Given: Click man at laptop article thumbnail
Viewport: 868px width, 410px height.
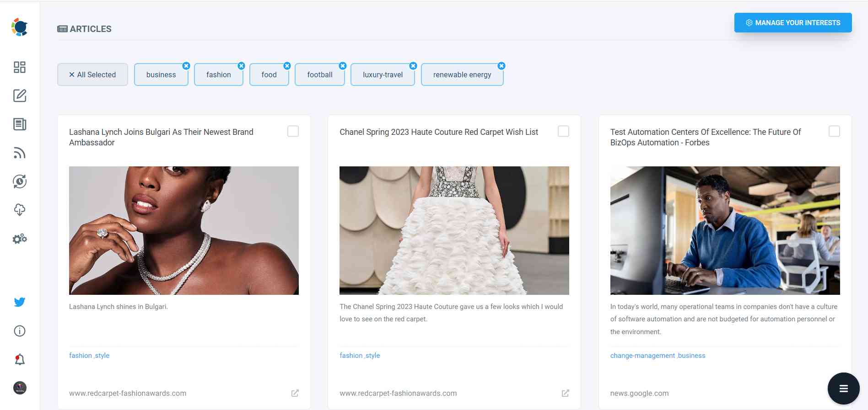Looking at the screenshot, I should (x=725, y=230).
